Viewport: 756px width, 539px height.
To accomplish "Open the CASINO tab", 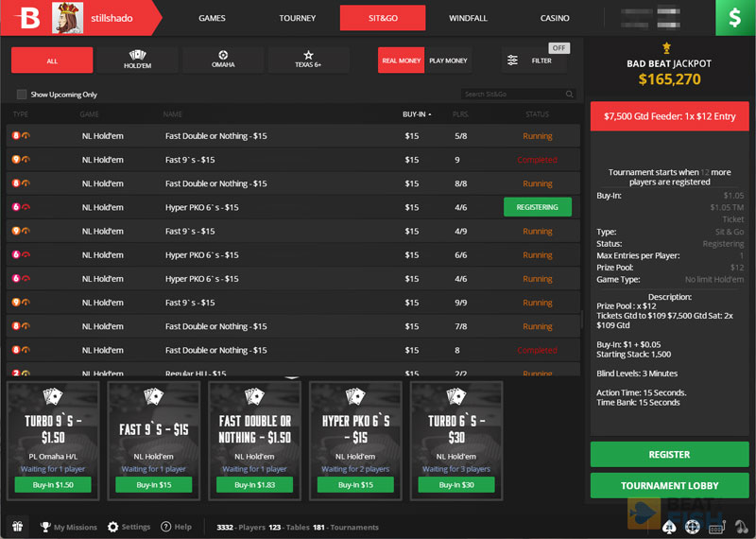I will coord(555,18).
